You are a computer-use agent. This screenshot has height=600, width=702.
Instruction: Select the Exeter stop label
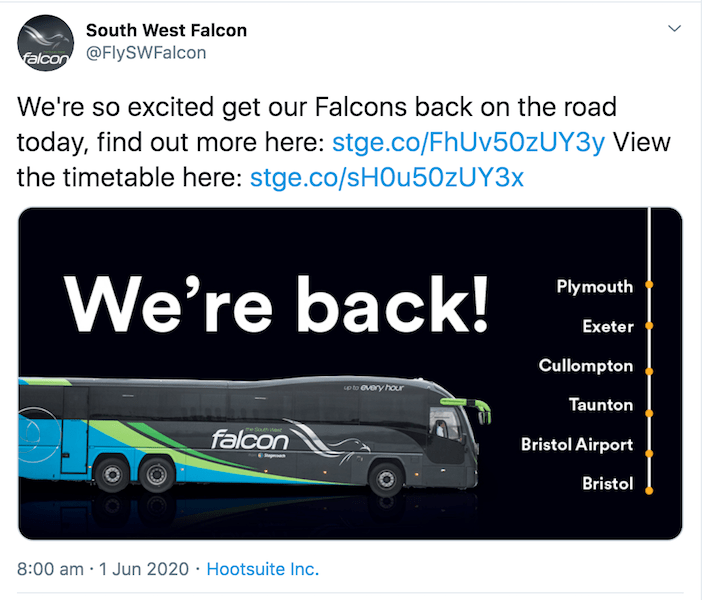tap(607, 326)
